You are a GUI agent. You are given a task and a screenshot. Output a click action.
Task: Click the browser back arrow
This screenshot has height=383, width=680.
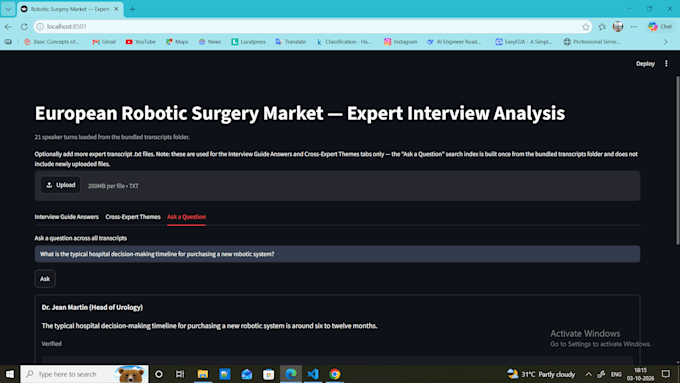click(x=8, y=26)
